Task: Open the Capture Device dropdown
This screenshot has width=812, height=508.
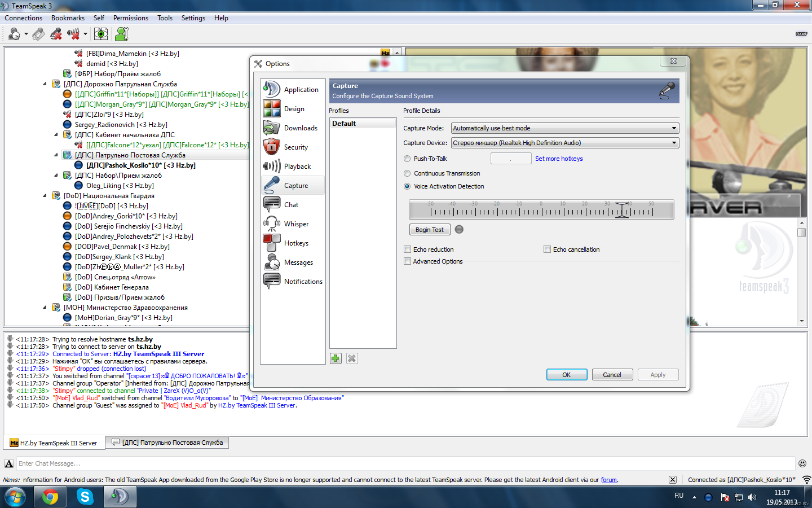Action: click(x=565, y=143)
